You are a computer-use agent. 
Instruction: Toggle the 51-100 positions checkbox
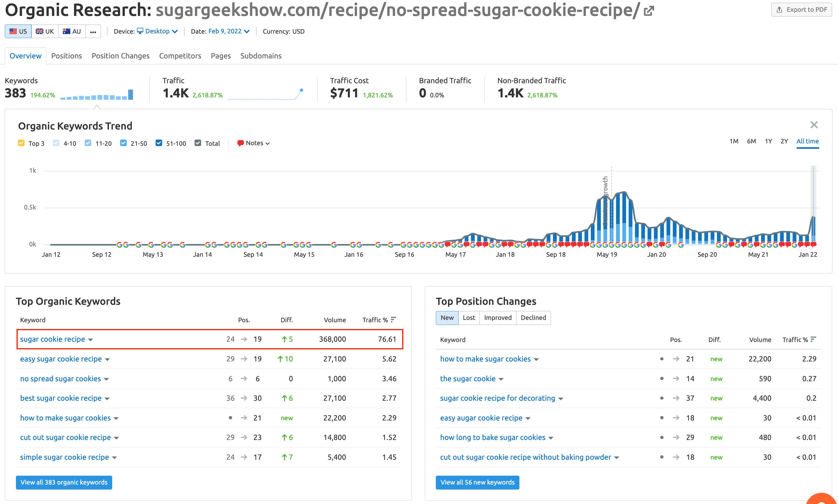click(159, 143)
